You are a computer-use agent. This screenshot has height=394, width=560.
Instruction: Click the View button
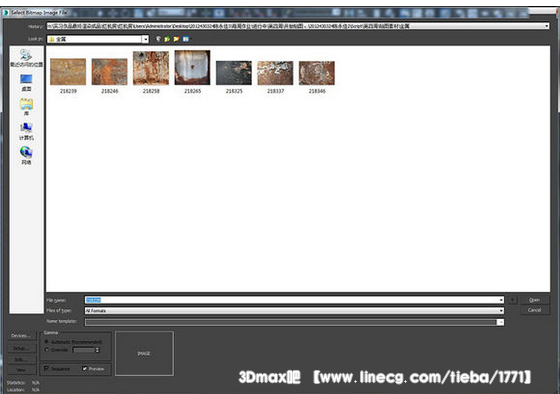pyautogui.click(x=21, y=370)
